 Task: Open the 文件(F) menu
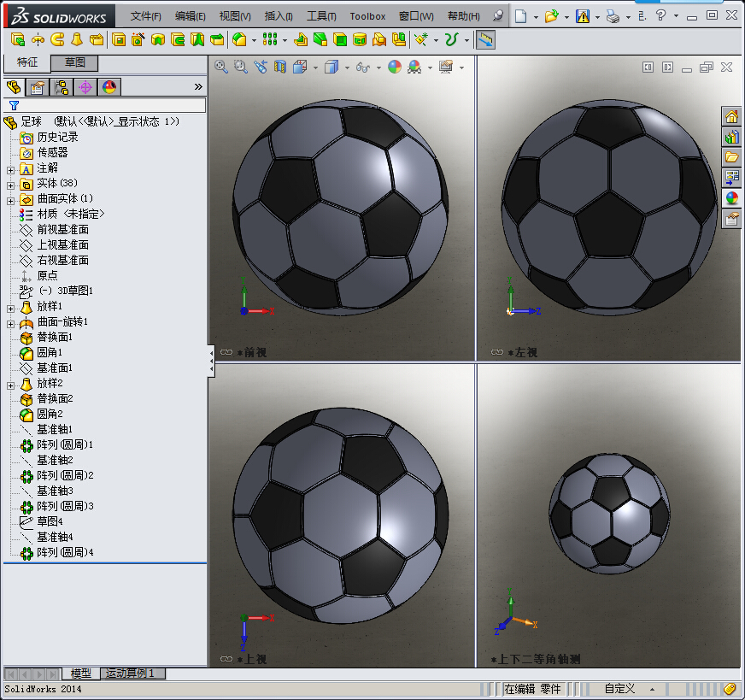coord(145,16)
